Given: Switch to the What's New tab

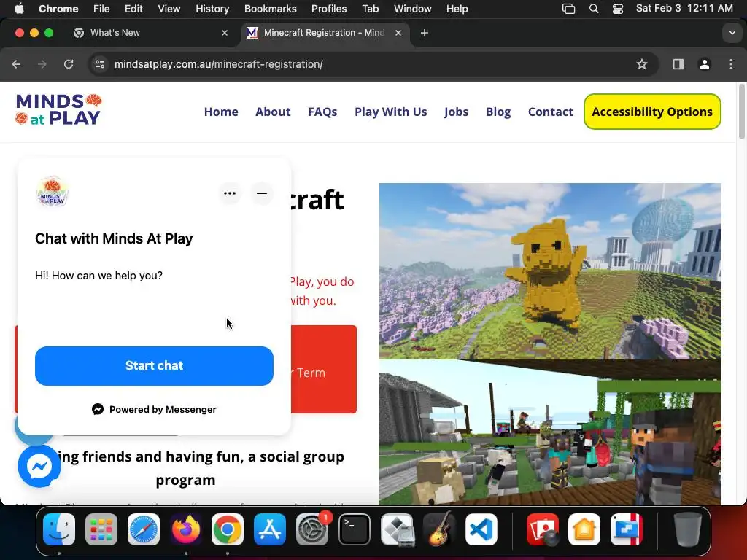Looking at the screenshot, I should click(x=152, y=33).
